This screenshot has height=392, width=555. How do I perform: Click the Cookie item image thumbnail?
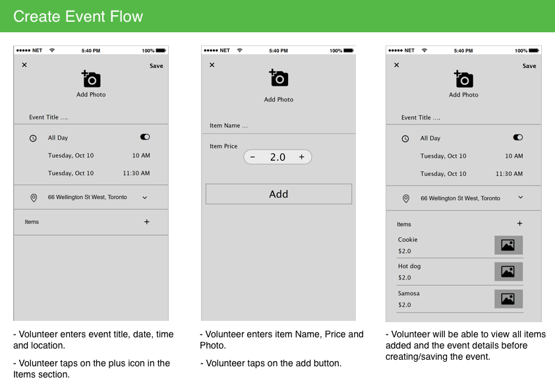508,244
